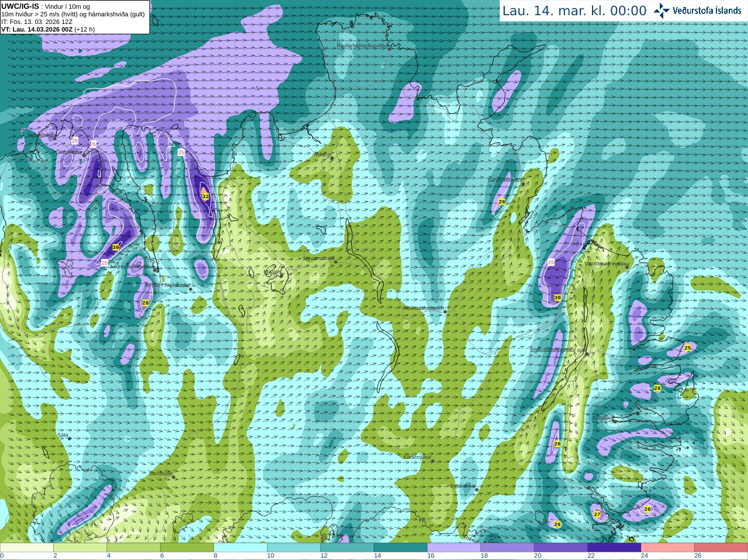The height and width of the screenshot is (560, 748).
Task: Click the Egilsstaðaflugvöllur sjálfv. station label
Action: (x=557, y=350)
